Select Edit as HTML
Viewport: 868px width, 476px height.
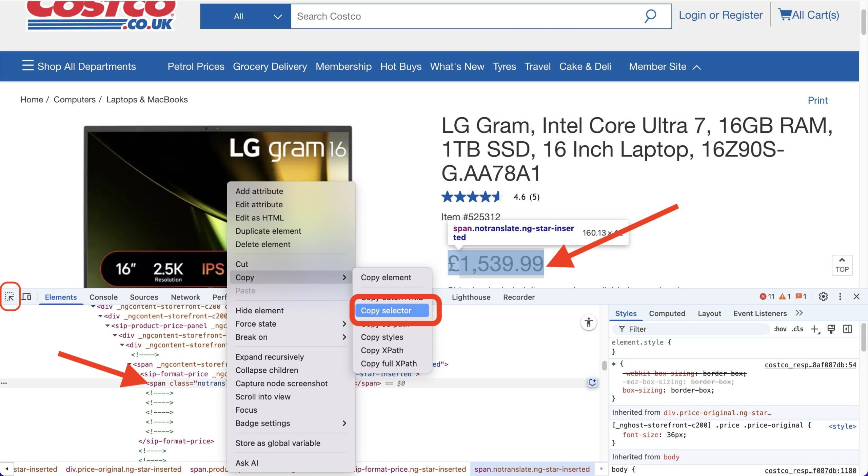[x=291, y=218]
